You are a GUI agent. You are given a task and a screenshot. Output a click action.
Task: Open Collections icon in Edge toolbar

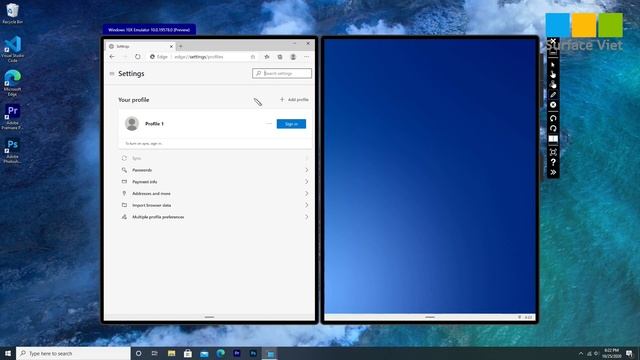click(280, 57)
